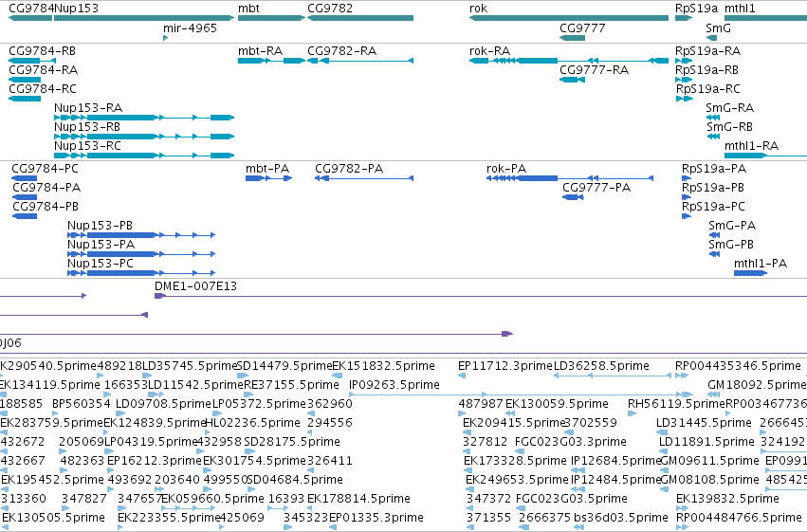Select the mthl1-PA protein bar
This screenshot has width=807, height=532.
click(x=750, y=273)
